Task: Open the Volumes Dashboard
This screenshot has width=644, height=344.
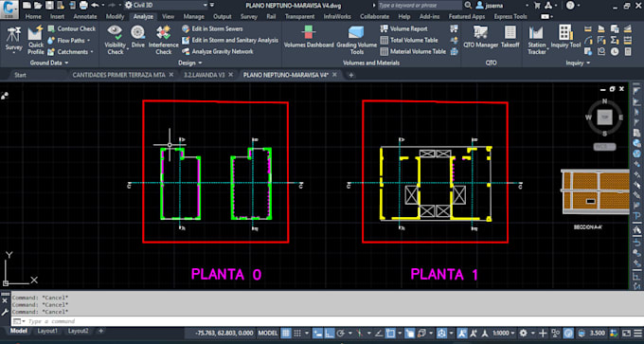Action: (309, 37)
